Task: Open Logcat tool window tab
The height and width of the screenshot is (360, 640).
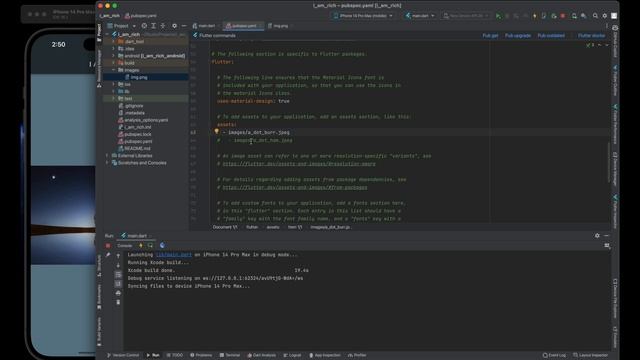Action: pos(292,355)
